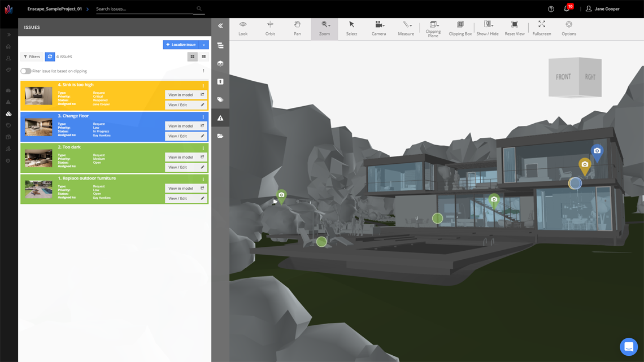This screenshot has height=362, width=644.
Task: Open options menu for Sink is too high
Action: point(203,86)
